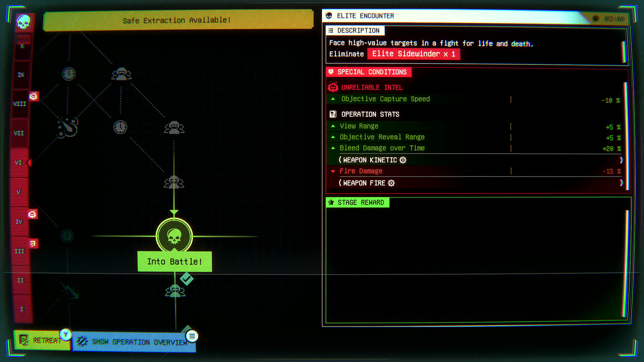Click the gear icon beside WEAPON FIRE
Image resolution: width=644 pixels, height=362 pixels.
coord(391,183)
